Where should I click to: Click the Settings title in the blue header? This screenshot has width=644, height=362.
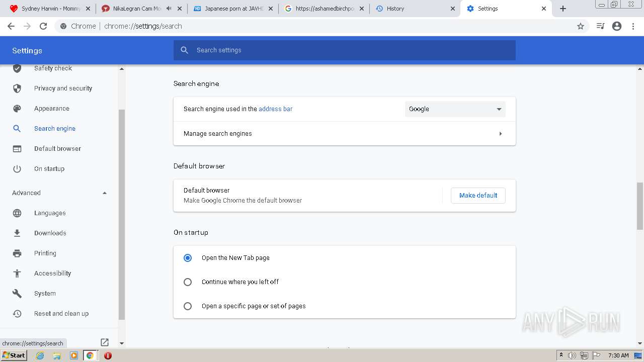[27, 51]
